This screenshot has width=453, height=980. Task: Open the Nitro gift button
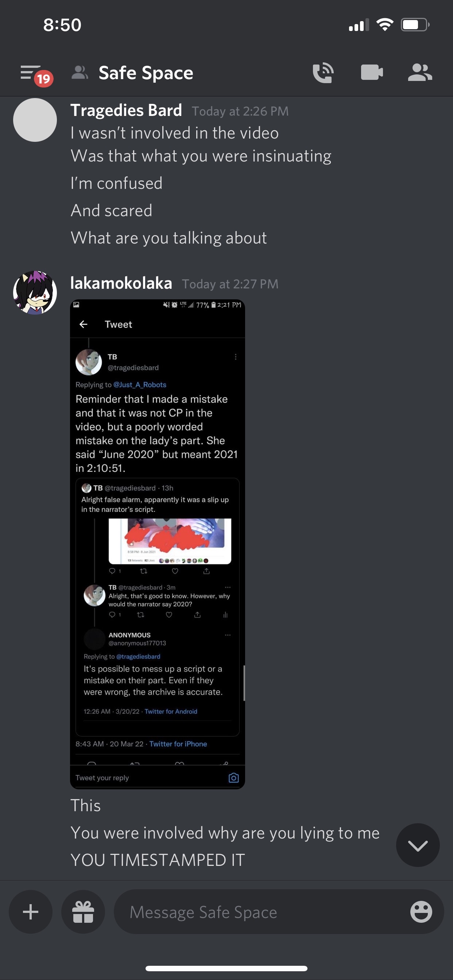tap(83, 912)
